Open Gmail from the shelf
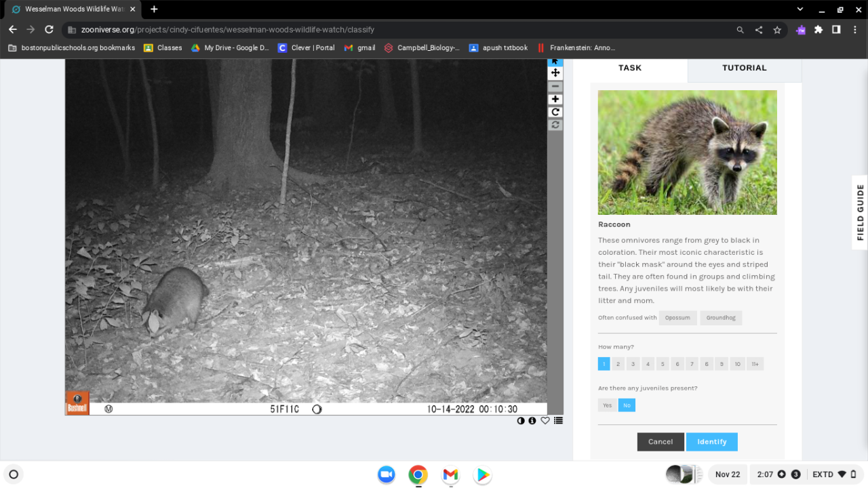Screen dimensions: 868x488 coord(450,474)
